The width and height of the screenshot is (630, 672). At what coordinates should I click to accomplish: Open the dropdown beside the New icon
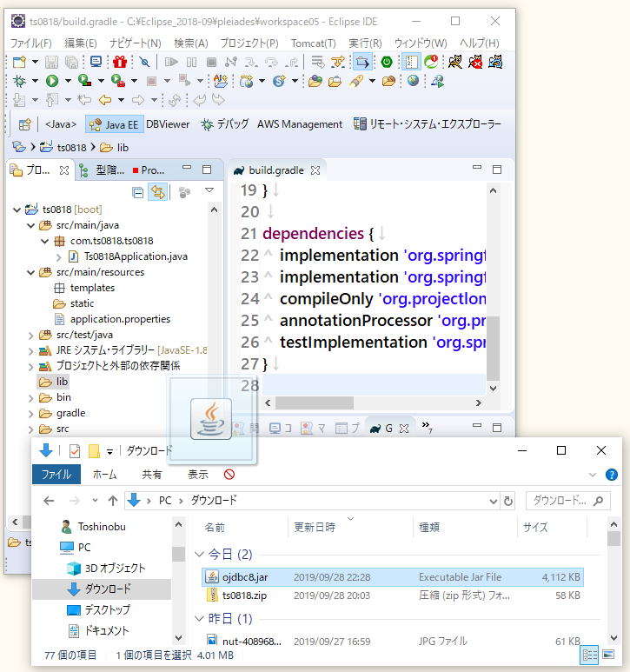[35, 62]
